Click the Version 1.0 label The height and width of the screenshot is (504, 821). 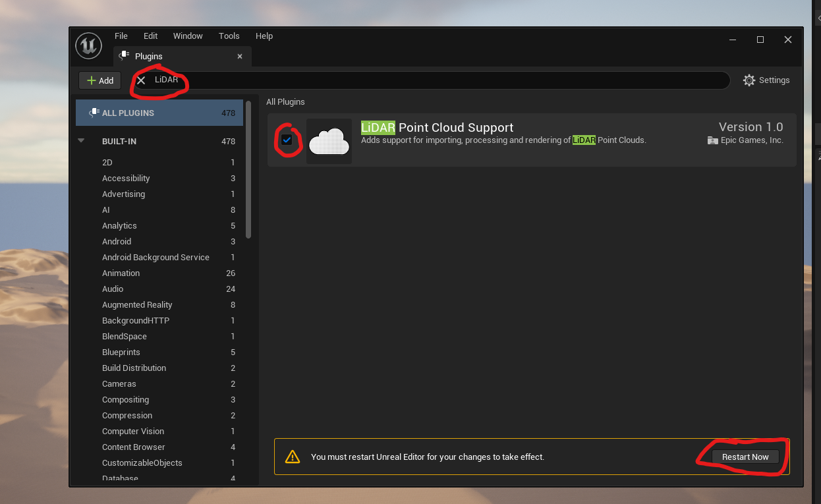click(750, 126)
